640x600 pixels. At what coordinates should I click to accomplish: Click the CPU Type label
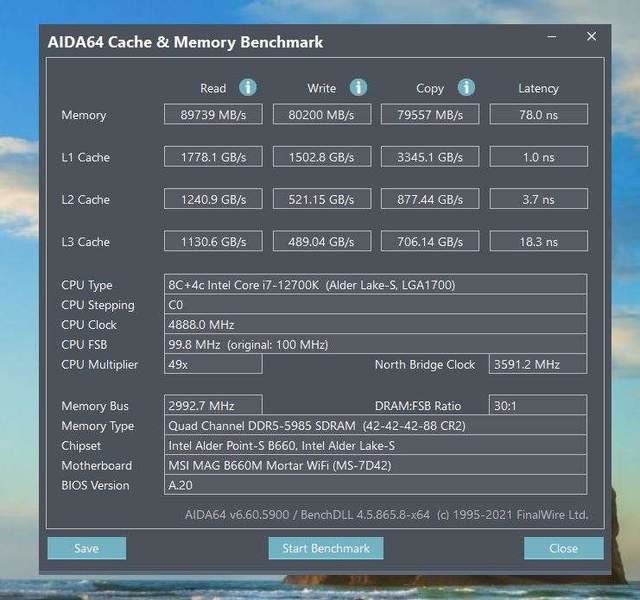pyautogui.click(x=87, y=285)
